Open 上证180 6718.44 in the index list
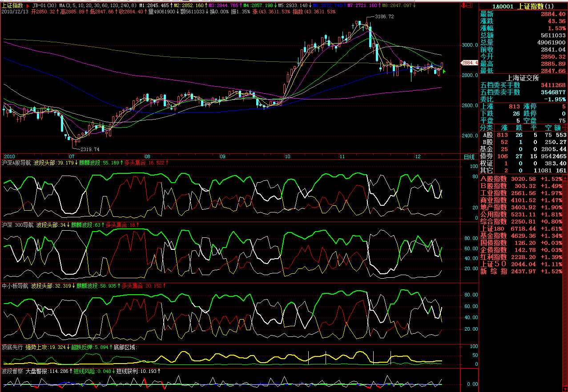The image size is (568, 392). point(521,228)
